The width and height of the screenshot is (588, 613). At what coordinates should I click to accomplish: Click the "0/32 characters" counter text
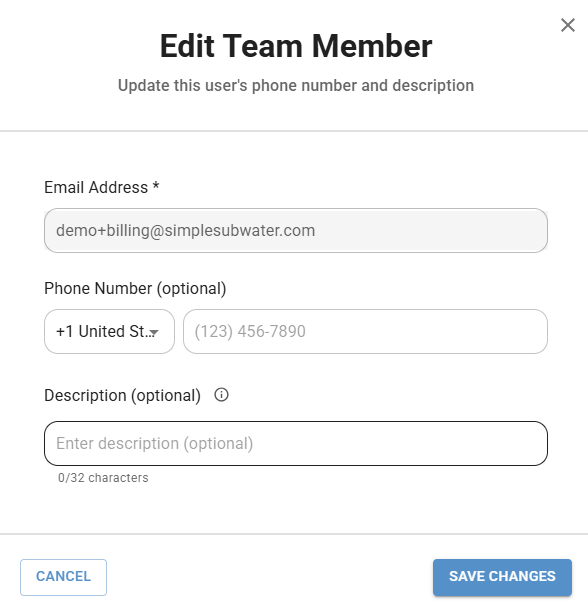tap(103, 478)
